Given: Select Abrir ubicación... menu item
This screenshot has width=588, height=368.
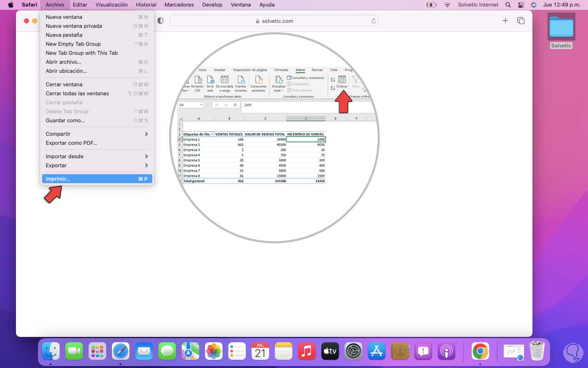Looking at the screenshot, I should pyautogui.click(x=97, y=71).
